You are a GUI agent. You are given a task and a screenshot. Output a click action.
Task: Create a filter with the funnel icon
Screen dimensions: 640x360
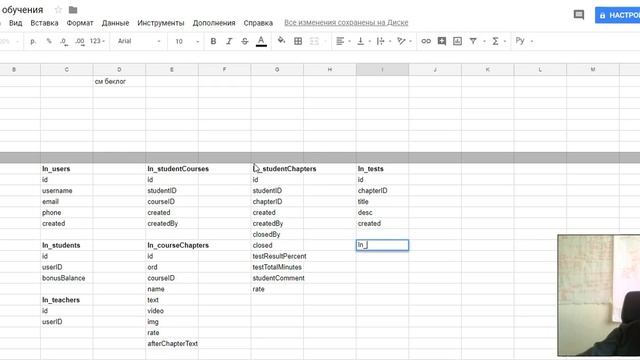coord(473,41)
